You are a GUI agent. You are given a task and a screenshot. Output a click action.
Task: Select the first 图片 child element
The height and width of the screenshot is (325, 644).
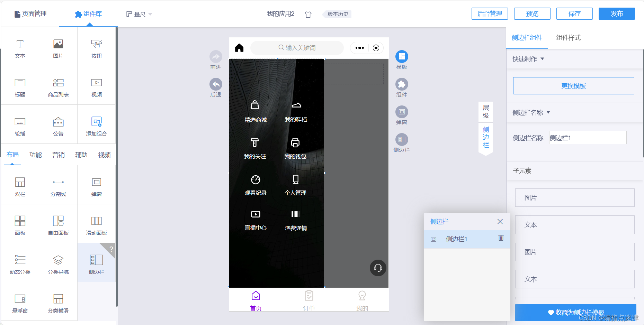tap(575, 198)
